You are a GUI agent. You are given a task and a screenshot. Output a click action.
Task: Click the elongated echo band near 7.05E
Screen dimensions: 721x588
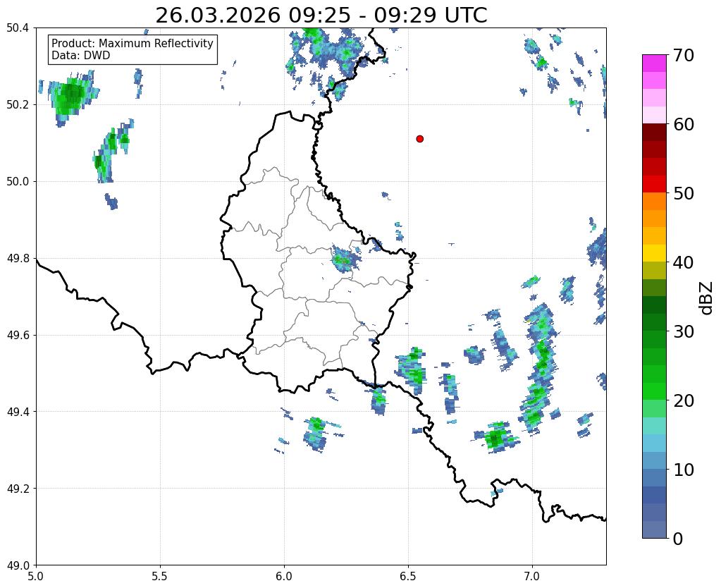coord(538,368)
